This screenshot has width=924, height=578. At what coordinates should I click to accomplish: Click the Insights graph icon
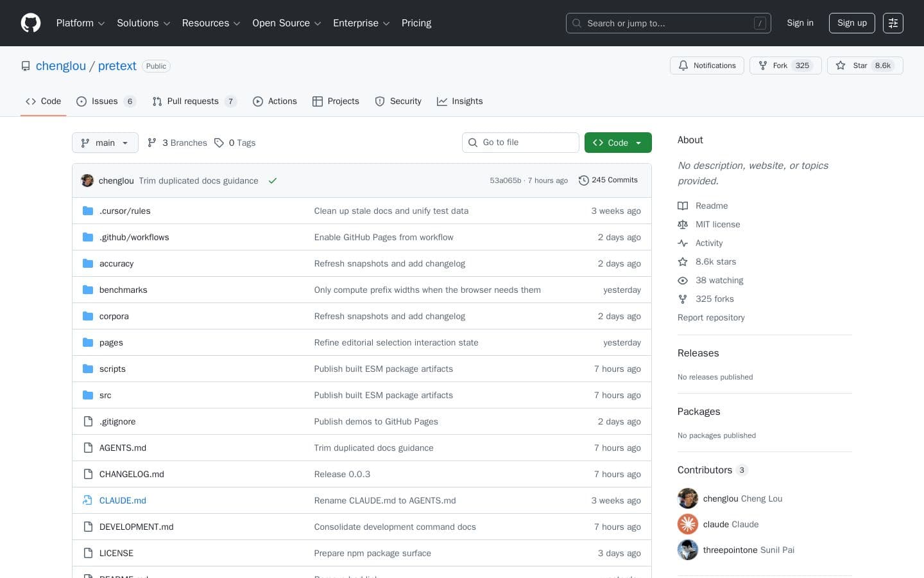click(x=442, y=101)
